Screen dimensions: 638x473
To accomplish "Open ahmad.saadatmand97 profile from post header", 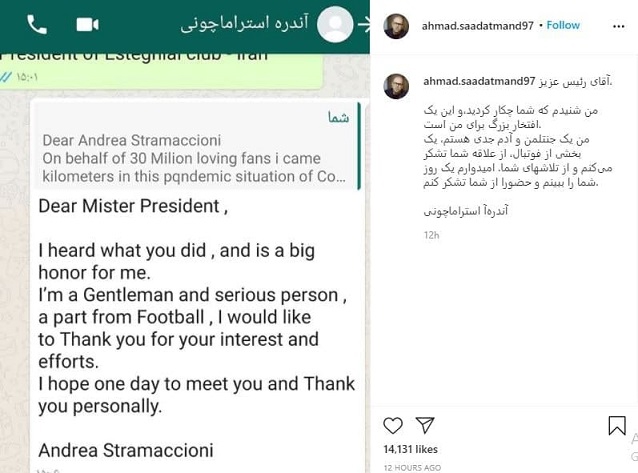I will [478, 26].
